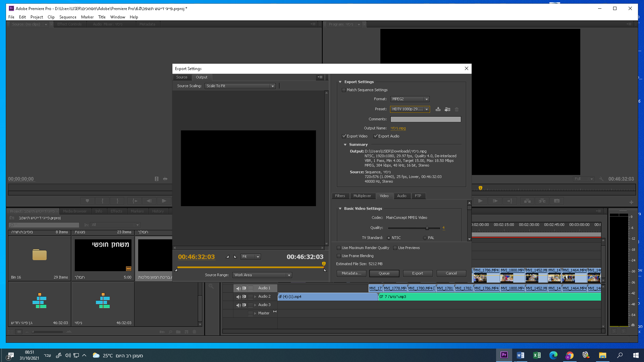Click the Queue button
644x362 pixels.
384,274
